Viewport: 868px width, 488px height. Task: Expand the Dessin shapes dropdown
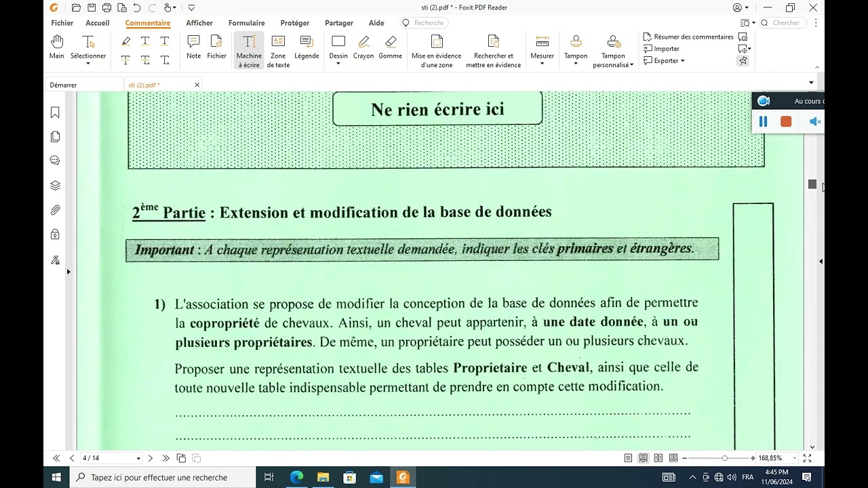pos(338,64)
